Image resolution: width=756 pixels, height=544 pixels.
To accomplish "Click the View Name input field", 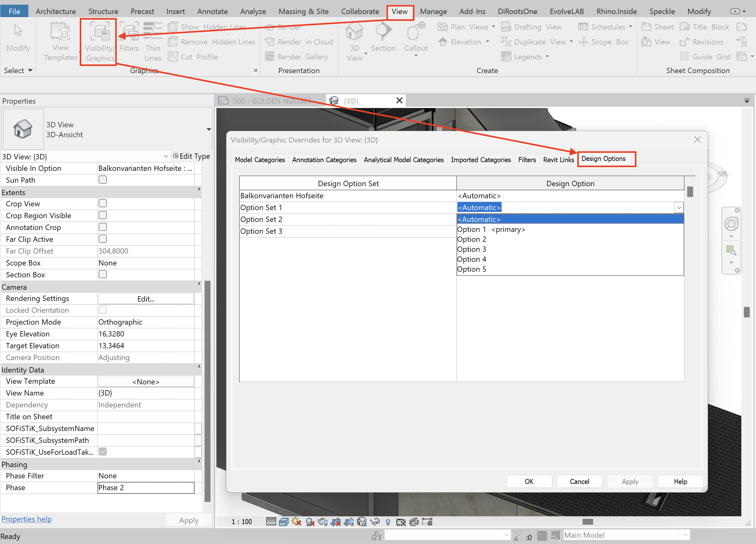I will click(x=146, y=393).
